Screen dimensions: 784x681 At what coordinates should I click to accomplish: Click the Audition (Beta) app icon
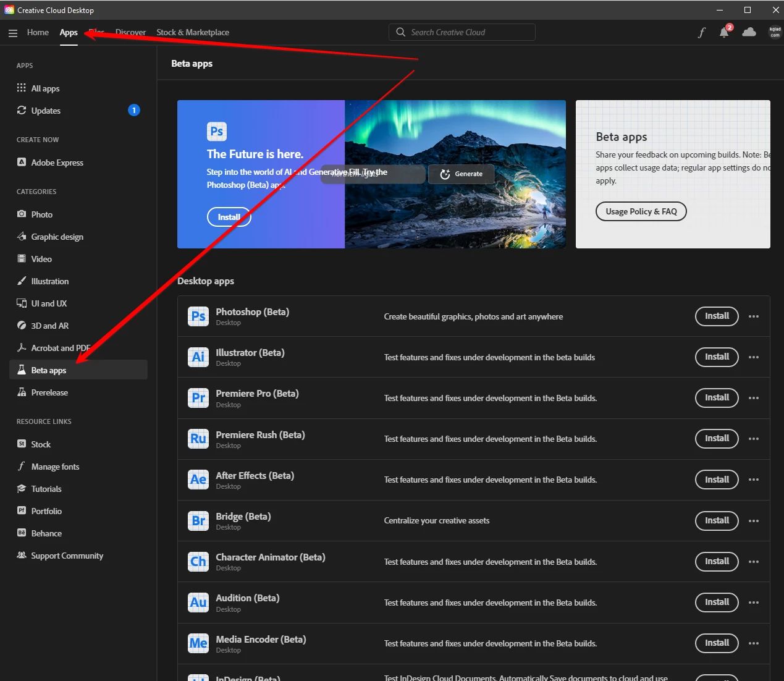(x=198, y=603)
